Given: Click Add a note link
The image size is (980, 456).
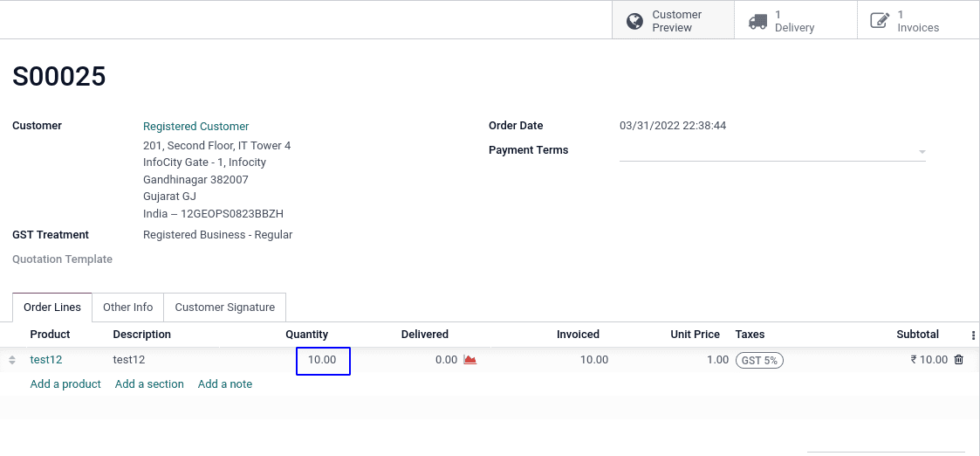Looking at the screenshot, I should tap(225, 384).
